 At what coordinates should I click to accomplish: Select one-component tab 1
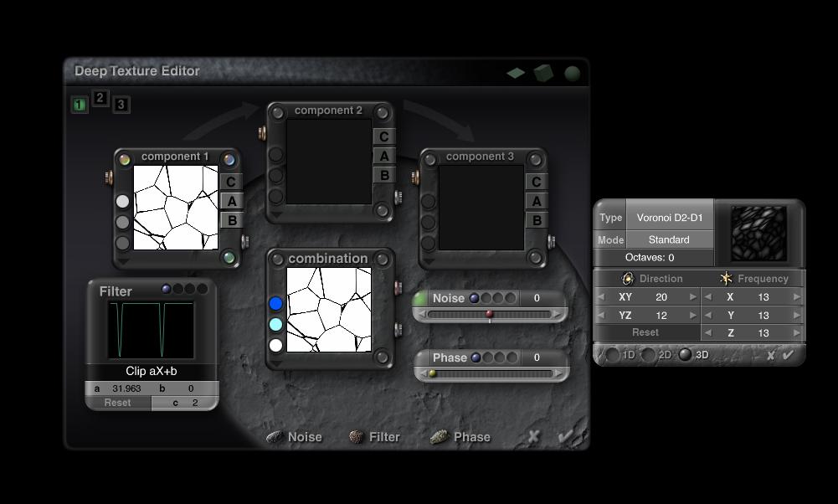79,105
